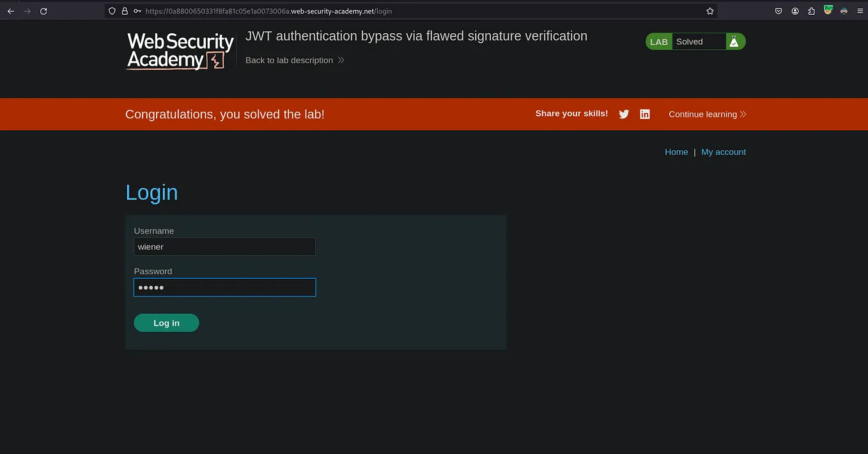
Task: Open the extension icon with glasses
Action: pyautogui.click(x=844, y=11)
